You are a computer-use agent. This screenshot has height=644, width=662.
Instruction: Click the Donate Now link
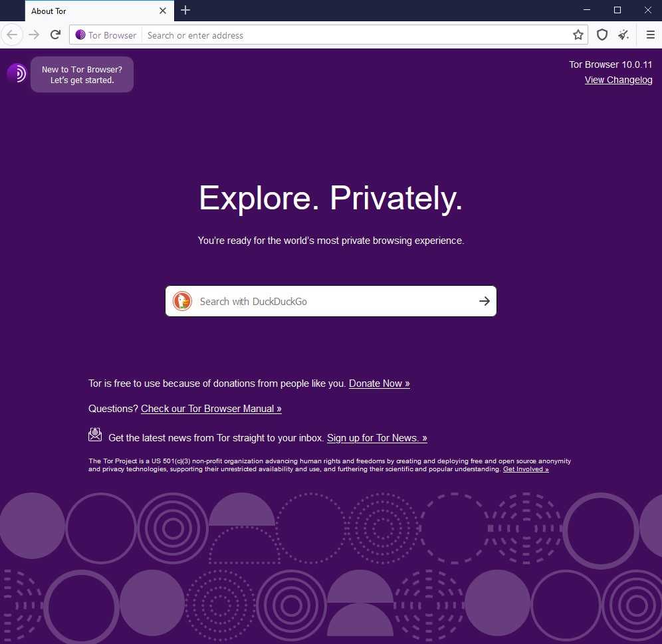[379, 383]
